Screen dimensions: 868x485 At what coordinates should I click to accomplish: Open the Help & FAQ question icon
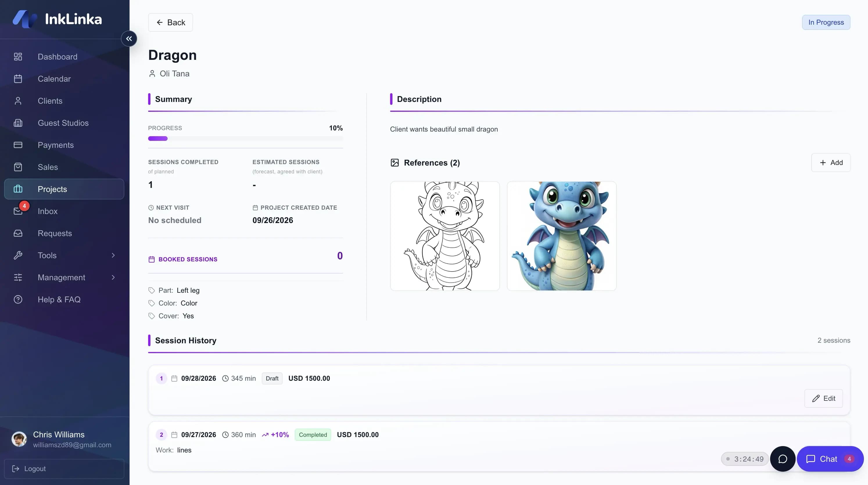click(18, 299)
